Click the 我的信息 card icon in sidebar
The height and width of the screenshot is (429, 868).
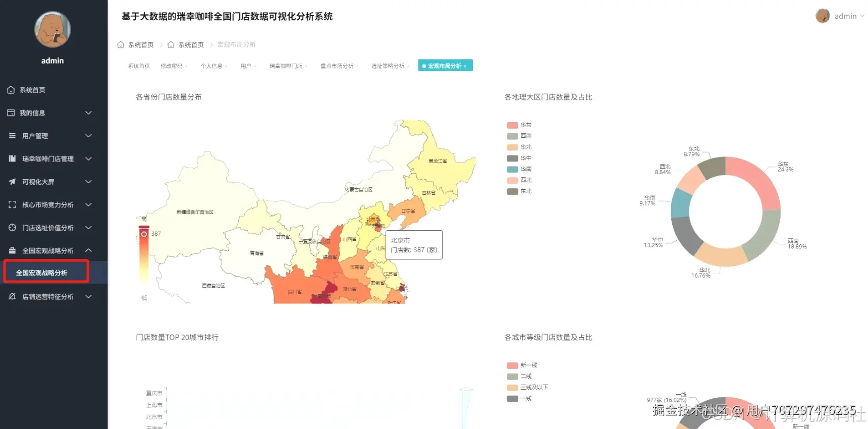pyautogui.click(x=11, y=113)
